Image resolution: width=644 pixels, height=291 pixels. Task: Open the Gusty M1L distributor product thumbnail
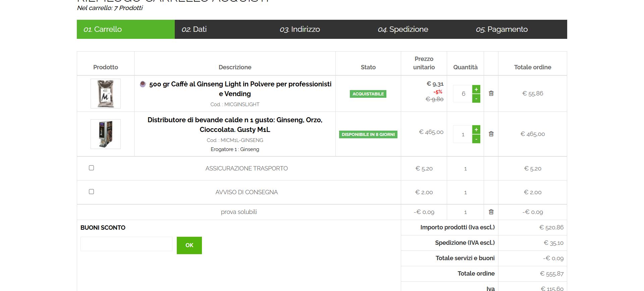106,134
